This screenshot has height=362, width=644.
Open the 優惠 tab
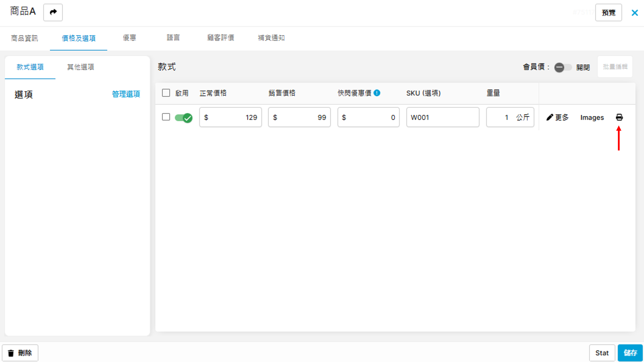(129, 38)
